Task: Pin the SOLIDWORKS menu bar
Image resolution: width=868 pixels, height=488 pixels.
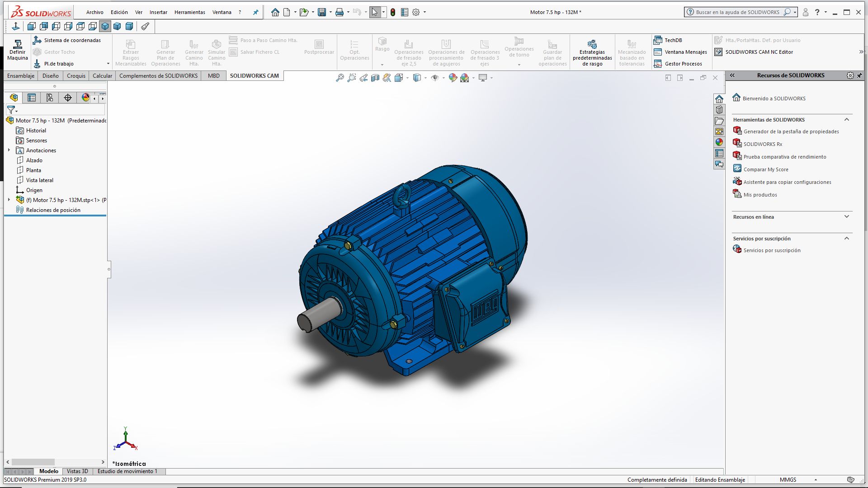Action: 256,12
